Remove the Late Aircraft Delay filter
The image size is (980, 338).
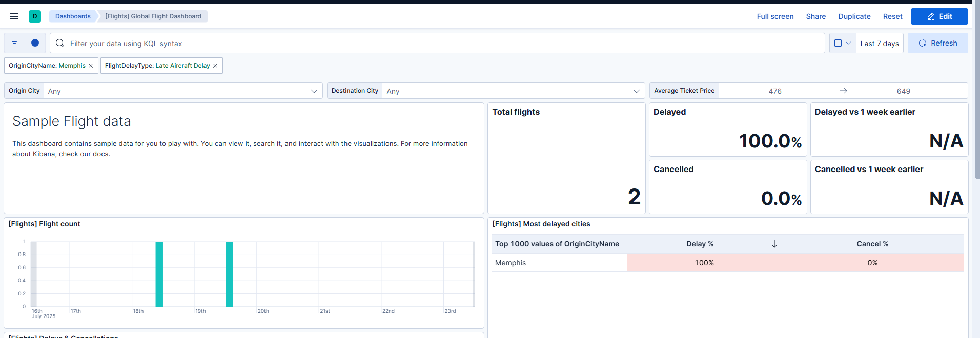215,66
